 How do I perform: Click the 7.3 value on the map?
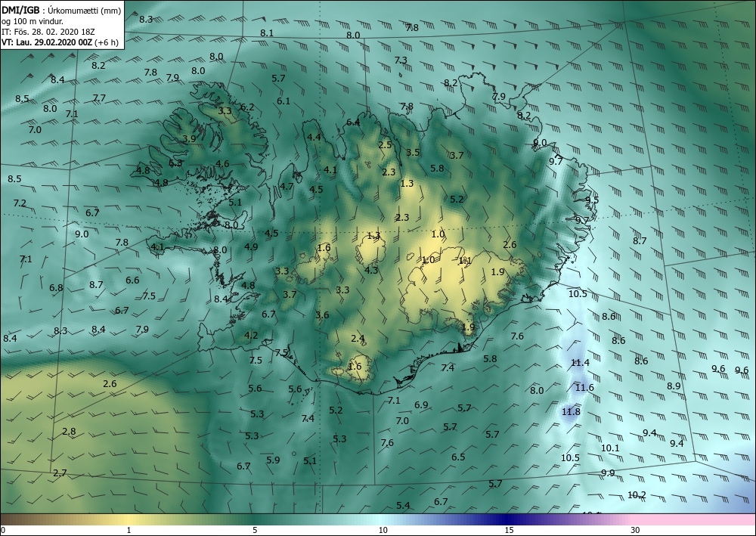(401, 60)
